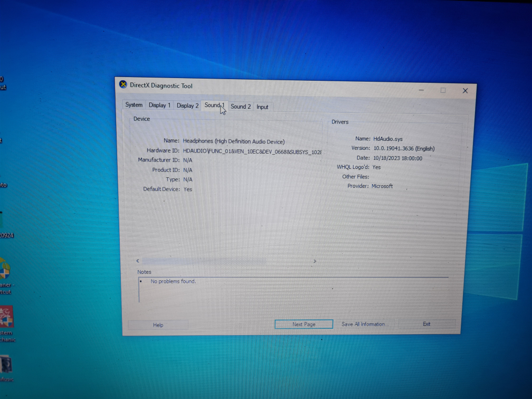Open the Input tab
The height and width of the screenshot is (399, 532).
coord(262,107)
